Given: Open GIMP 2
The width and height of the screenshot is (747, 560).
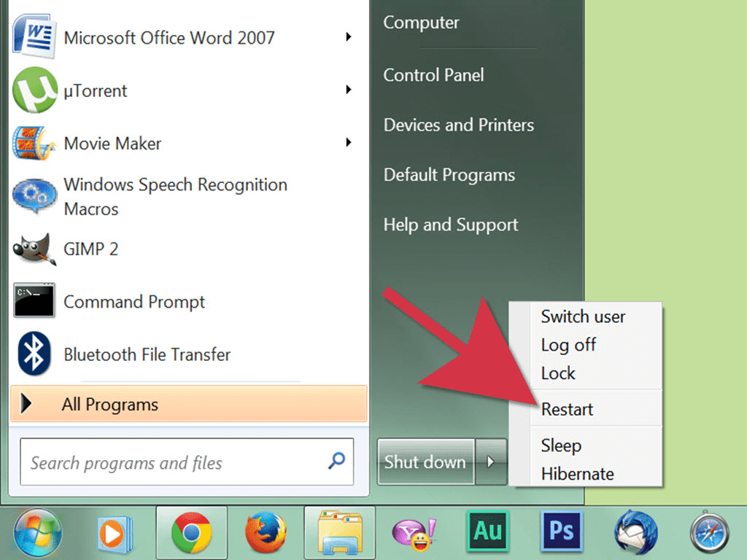Looking at the screenshot, I should click(90, 249).
